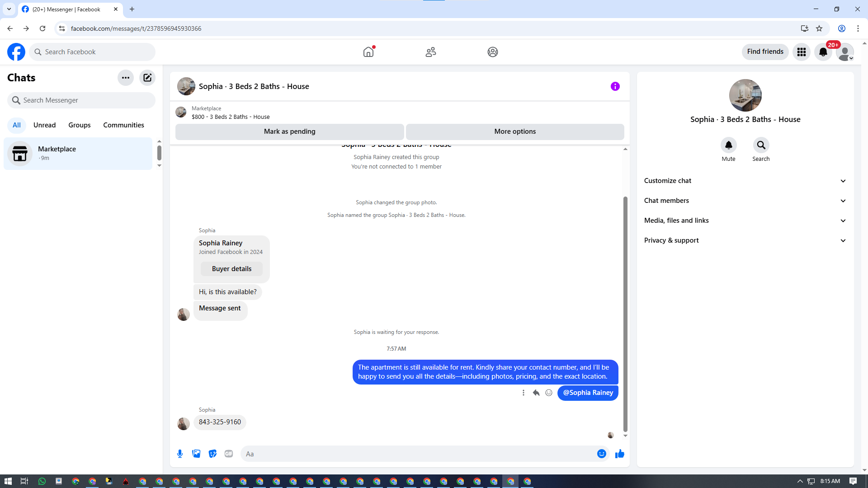Bookmark this page with the star icon
This screenshot has height=488, width=868.
[819, 28]
